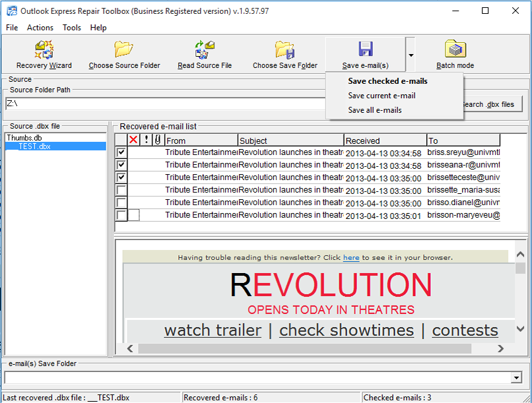Open Batch mode icon
This screenshot has height=403, width=532.
(455, 49)
